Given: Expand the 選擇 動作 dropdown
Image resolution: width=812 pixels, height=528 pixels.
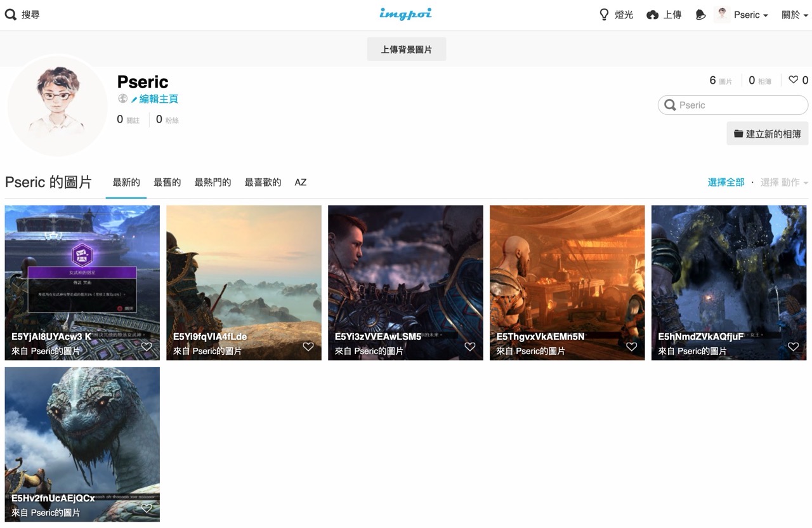Looking at the screenshot, I should tap(784, 182).
